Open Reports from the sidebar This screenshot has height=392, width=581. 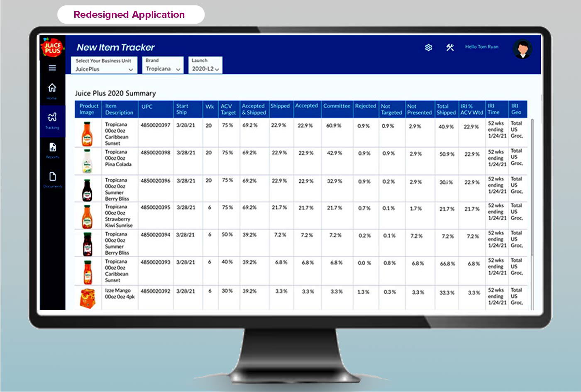click(52, 150)
